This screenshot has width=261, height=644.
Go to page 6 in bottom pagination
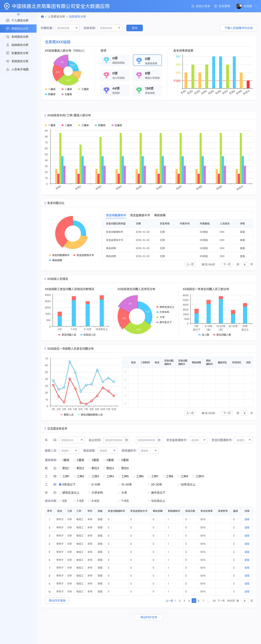(198, 601)
